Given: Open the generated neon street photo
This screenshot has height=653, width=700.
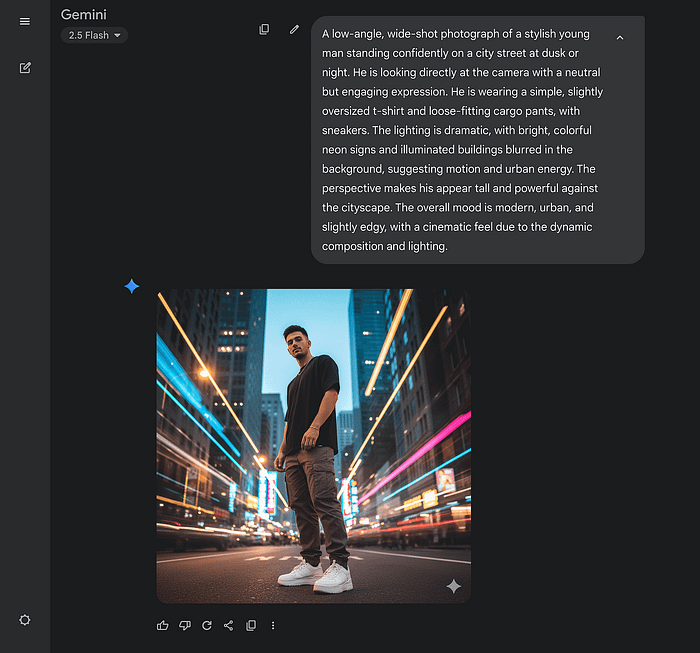Looking at the screenshot, I should [x=313, y=445].
